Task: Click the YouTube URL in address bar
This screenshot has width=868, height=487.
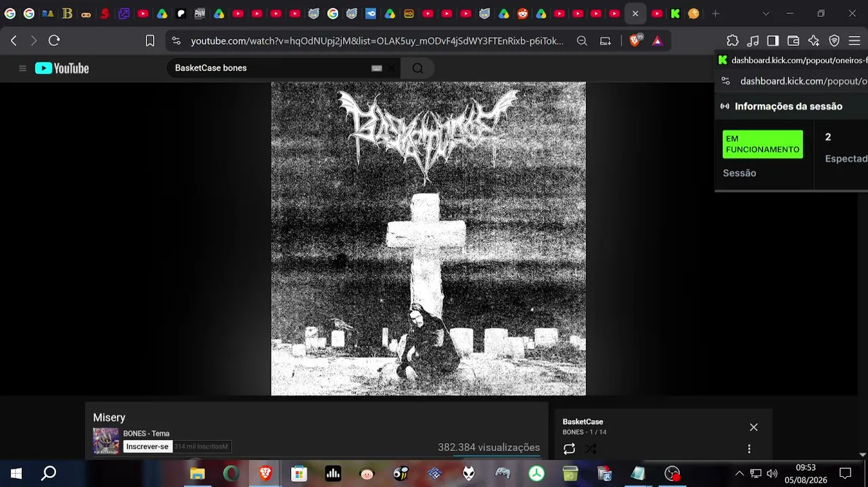Action: click(x=377, y=41)
